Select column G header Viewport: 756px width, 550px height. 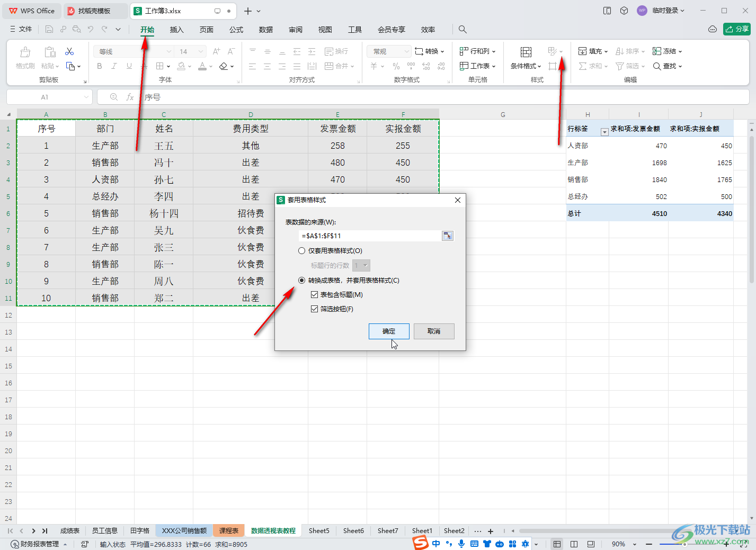point(503,114)
